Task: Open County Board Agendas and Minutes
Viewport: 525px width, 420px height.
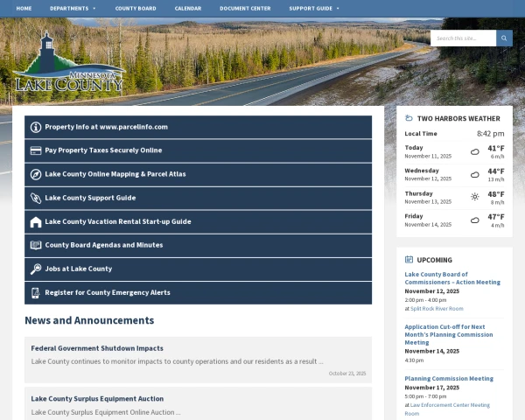Action: 199,246
